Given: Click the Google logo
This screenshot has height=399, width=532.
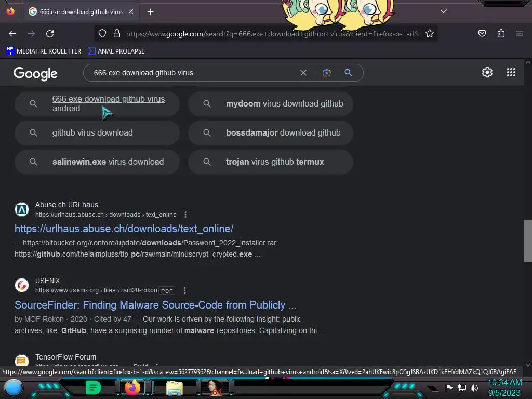Looking at the screenshot, I should (35, 73).
